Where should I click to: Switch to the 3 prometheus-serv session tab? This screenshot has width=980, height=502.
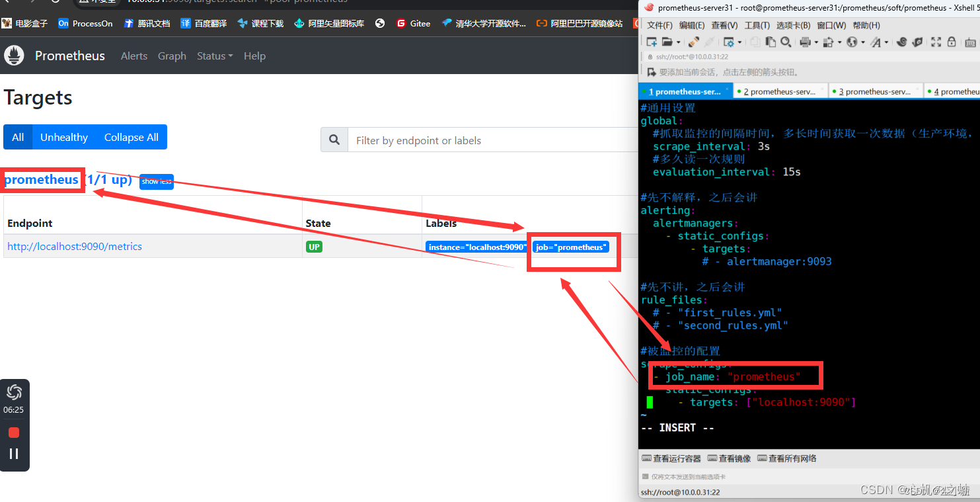[x=875, y=91]
